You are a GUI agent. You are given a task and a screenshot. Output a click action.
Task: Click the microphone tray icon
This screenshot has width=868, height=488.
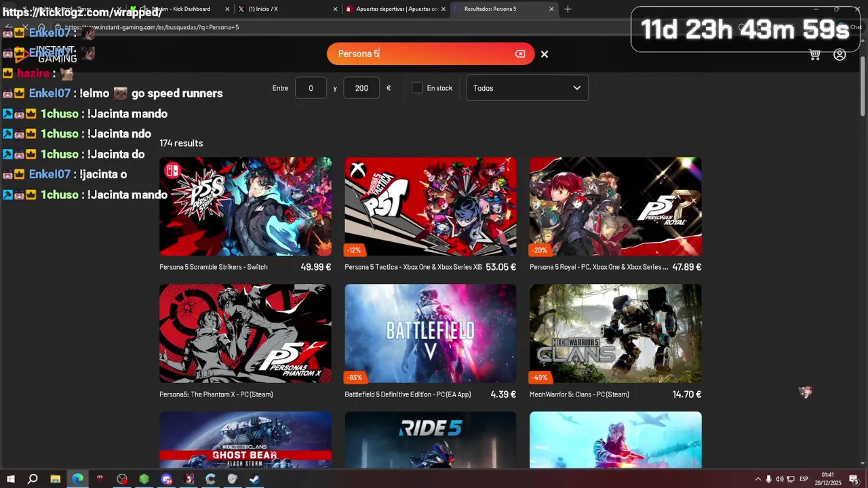point(768,479)
